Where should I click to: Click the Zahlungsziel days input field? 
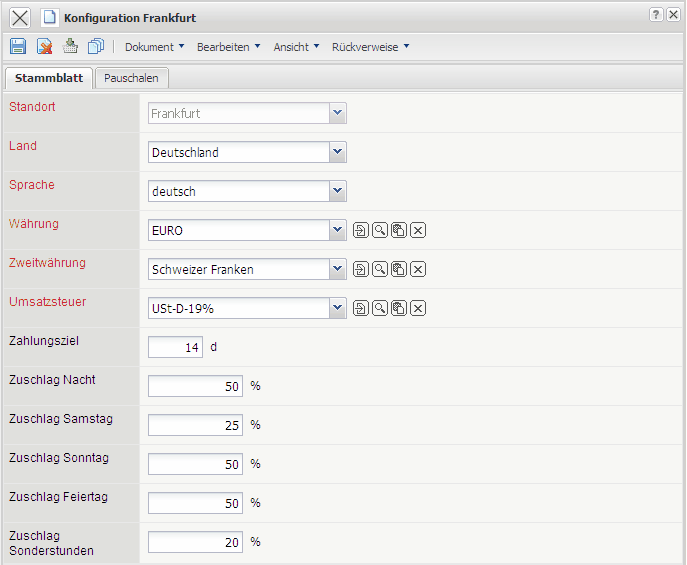coord(175,347)
